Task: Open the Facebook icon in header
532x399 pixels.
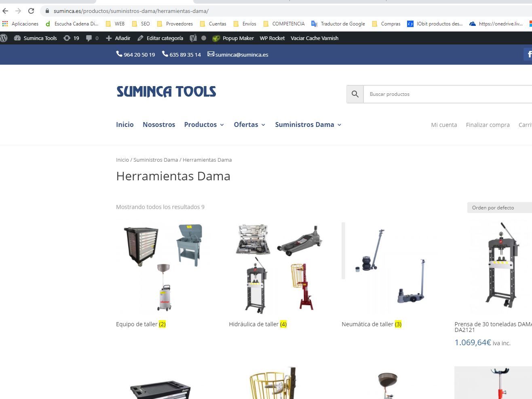Action: tap(528, 54)
